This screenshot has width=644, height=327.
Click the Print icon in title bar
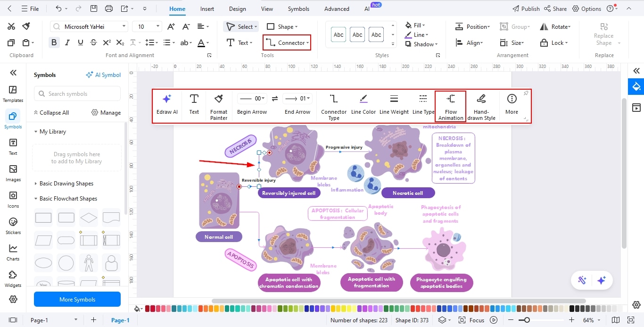[109, 8]
